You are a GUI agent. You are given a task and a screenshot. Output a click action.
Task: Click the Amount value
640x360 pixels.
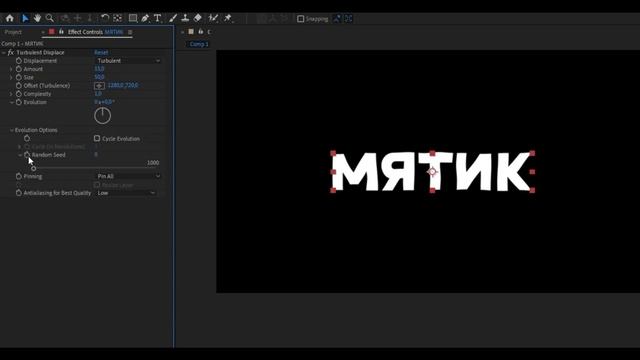point(99,69)
